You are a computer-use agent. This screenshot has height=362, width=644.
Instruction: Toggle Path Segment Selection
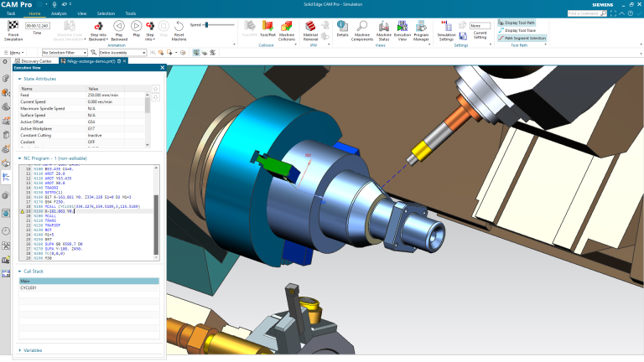pyautogui.click(x=522, y=39)
